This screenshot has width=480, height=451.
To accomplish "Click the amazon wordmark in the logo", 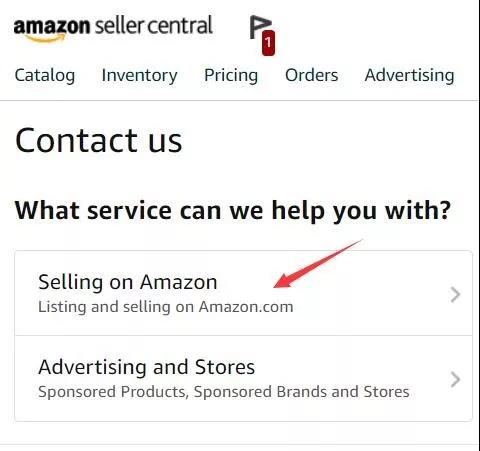I will 52,26.
